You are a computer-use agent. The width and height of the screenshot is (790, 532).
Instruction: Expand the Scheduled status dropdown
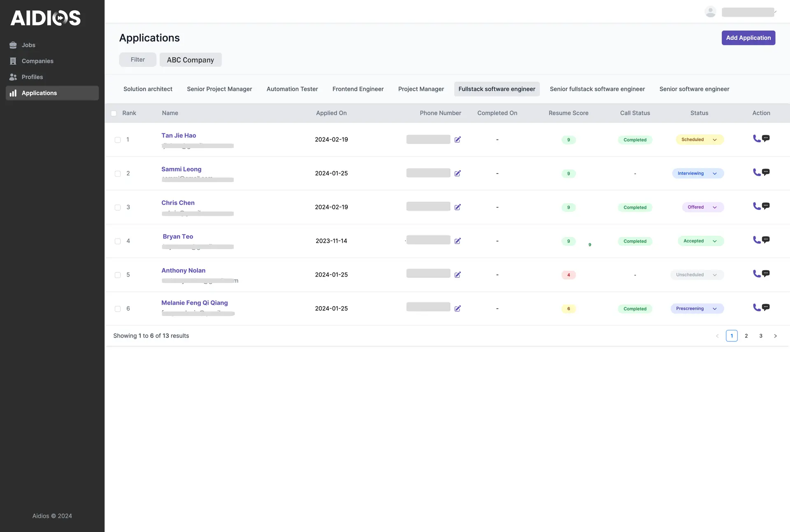699,140
